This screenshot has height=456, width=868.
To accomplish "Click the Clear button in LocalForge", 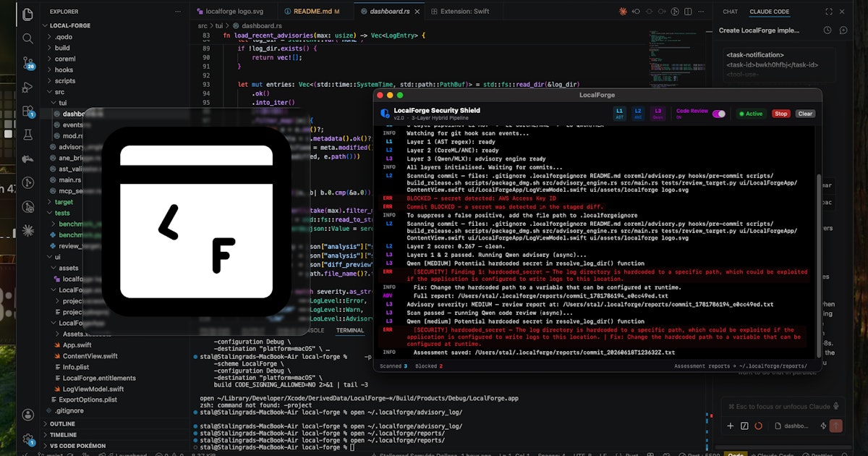I will point(805,114).
